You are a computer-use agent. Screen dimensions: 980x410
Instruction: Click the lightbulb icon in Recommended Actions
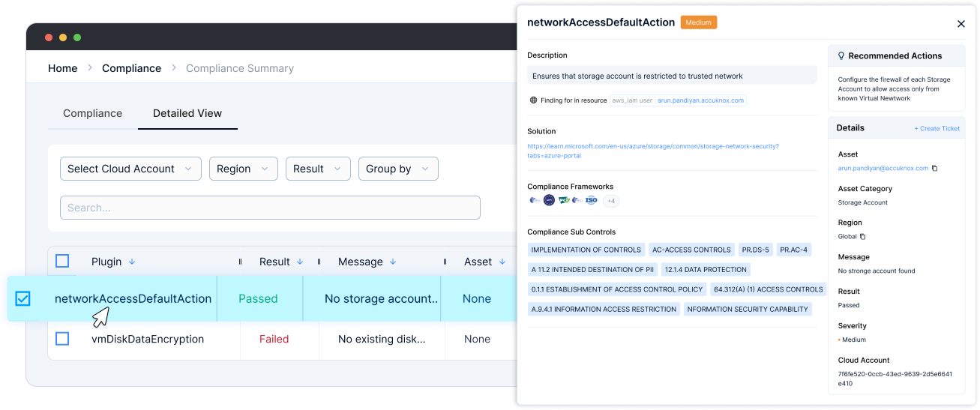(841, 55)
